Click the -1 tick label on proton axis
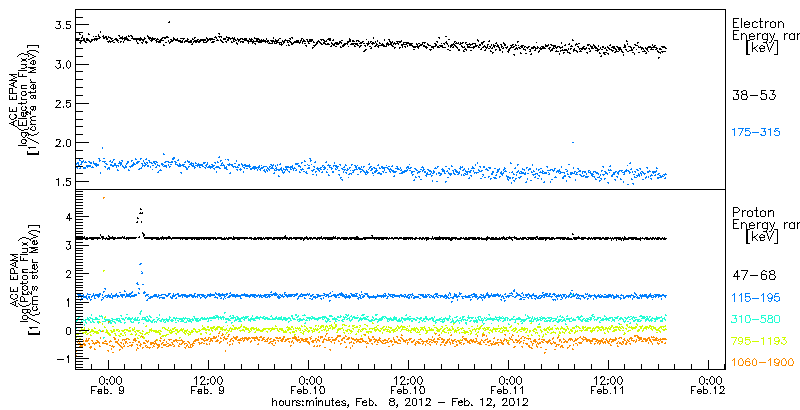 [x=64, y=359]
